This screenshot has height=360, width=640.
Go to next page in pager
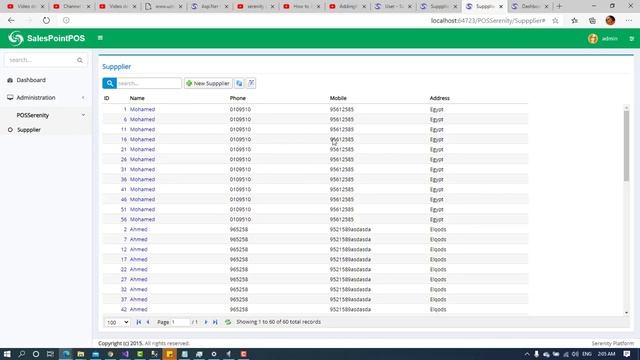[206, 322]
